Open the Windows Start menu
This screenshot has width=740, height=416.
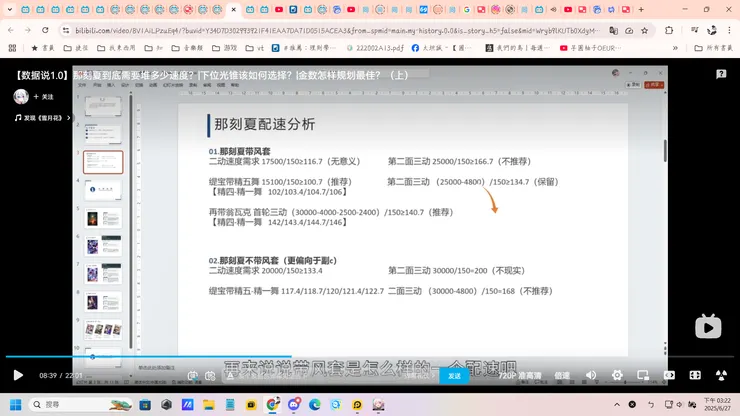pos(16,405)
